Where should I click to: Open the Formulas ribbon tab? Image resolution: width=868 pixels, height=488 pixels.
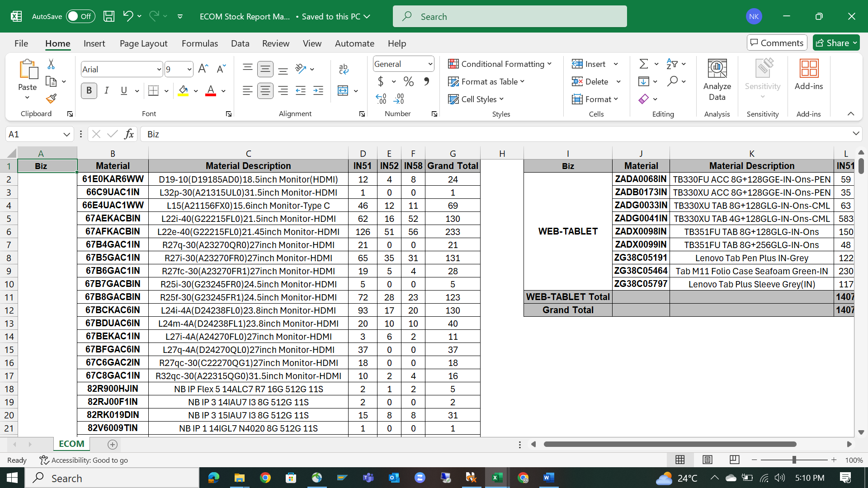pos(199,43)
